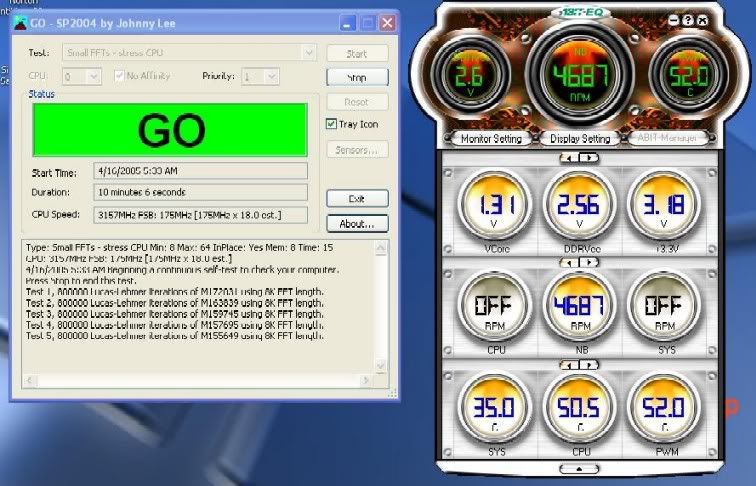This screenshot has width=756, height=486.
Task: Minimize the SP2004 window
Action: [x=348, y=23]
